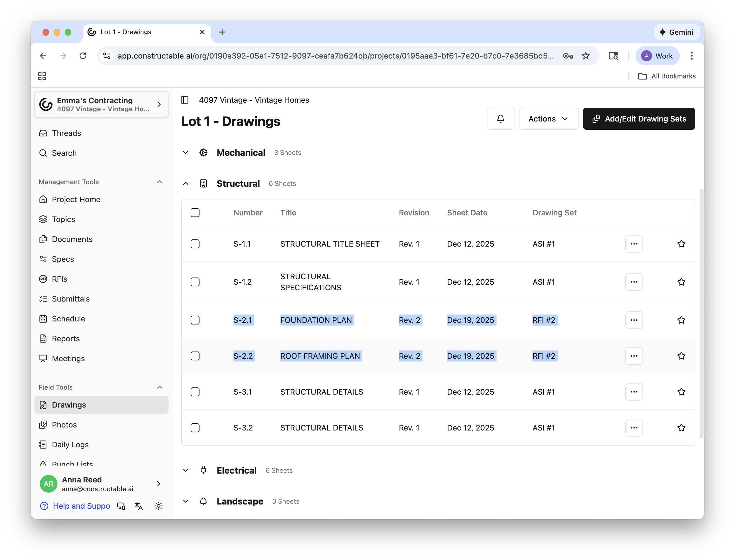
Task: Collapse the Field Tools group
Action: click(x=160, y=387)
